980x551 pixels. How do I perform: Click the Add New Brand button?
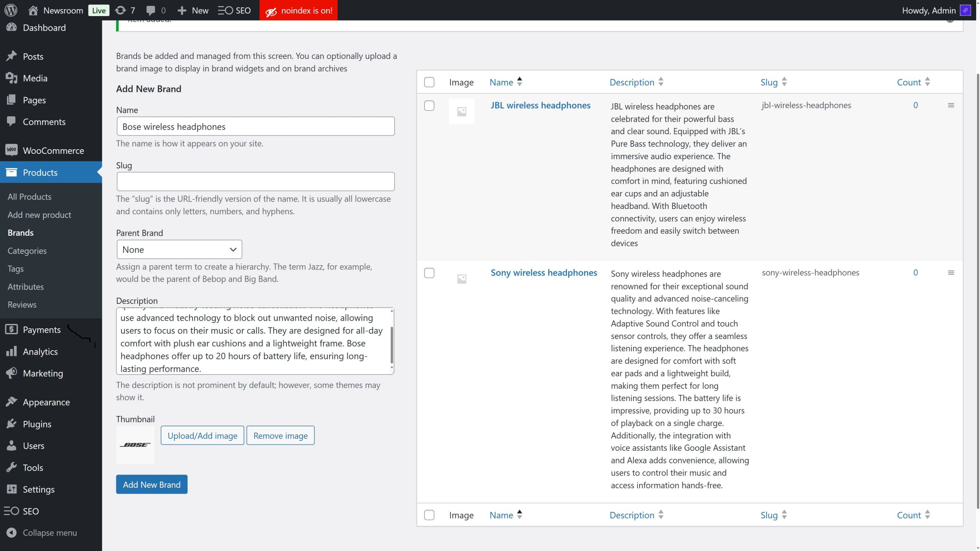(152, 484)
